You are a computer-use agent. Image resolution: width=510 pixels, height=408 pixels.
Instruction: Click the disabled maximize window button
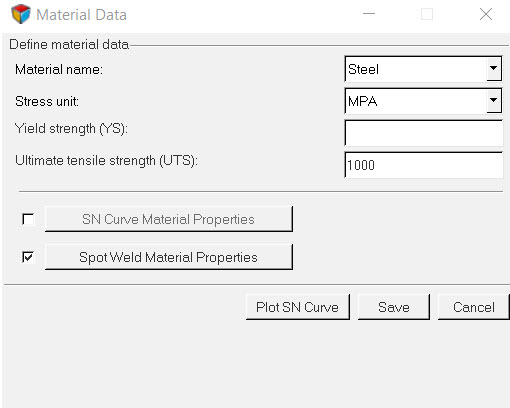[427, 14]
